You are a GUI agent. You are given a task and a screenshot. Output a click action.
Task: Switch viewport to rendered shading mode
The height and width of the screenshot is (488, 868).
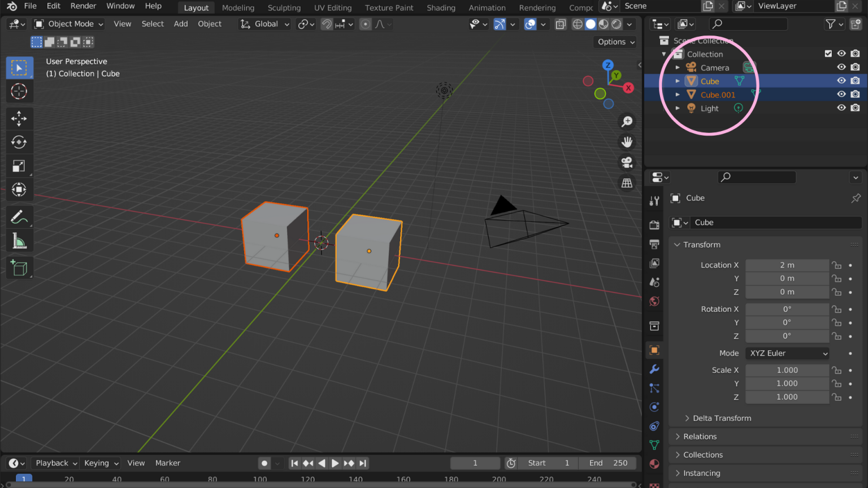point(616,24)
